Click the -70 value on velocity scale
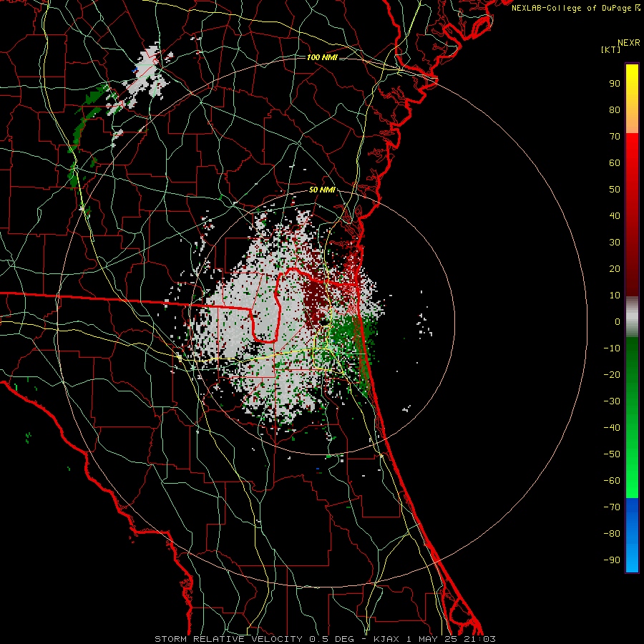644x644 pixels. (612, 507)
